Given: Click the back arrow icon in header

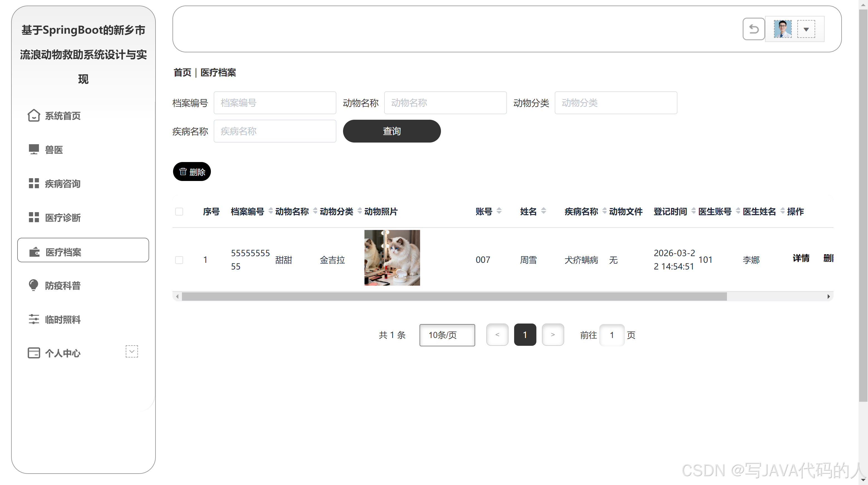Looking at the screenshot, I should click(754, 29).
